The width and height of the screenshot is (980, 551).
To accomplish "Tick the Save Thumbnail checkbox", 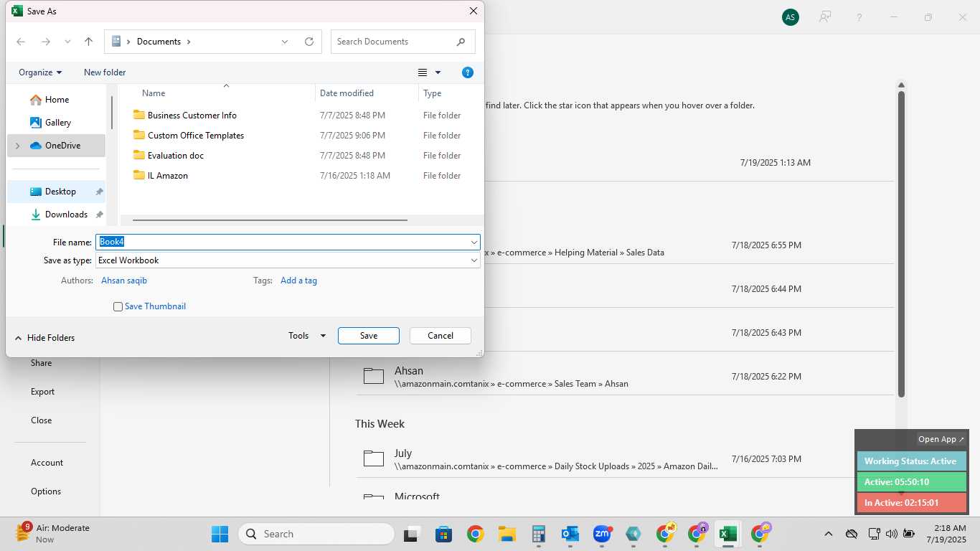I will (x=118, y=306).
